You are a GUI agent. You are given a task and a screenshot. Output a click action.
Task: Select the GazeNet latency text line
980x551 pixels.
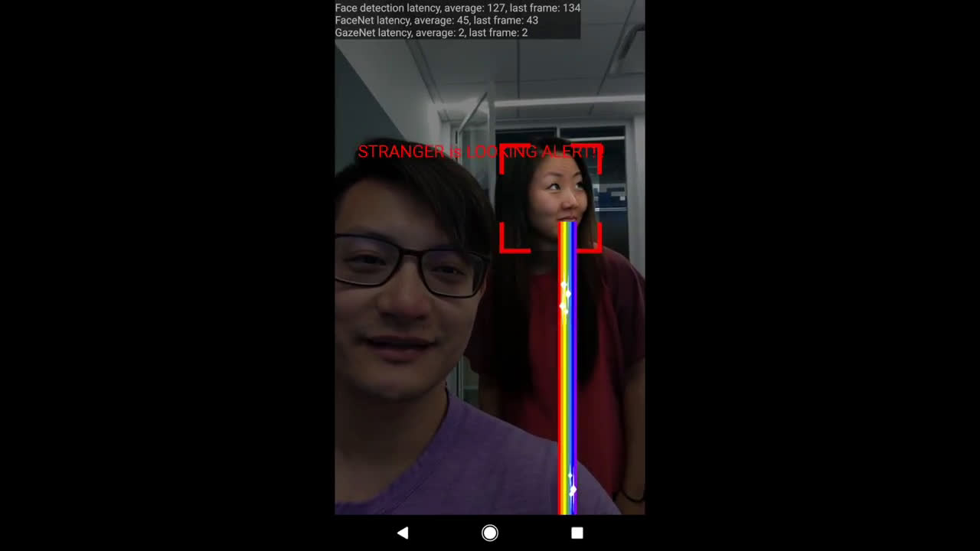coord(431,33)
